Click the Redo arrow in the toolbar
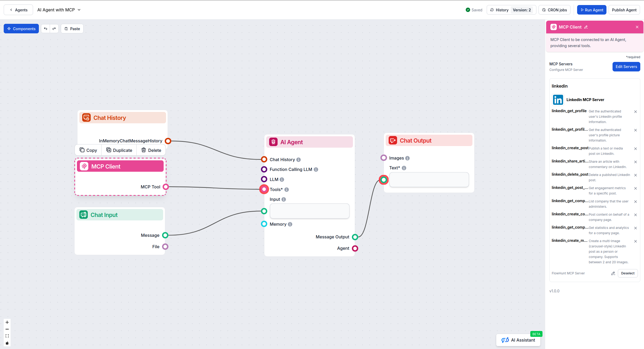Screen dimensions: 644x349 (x=54, y=29)
